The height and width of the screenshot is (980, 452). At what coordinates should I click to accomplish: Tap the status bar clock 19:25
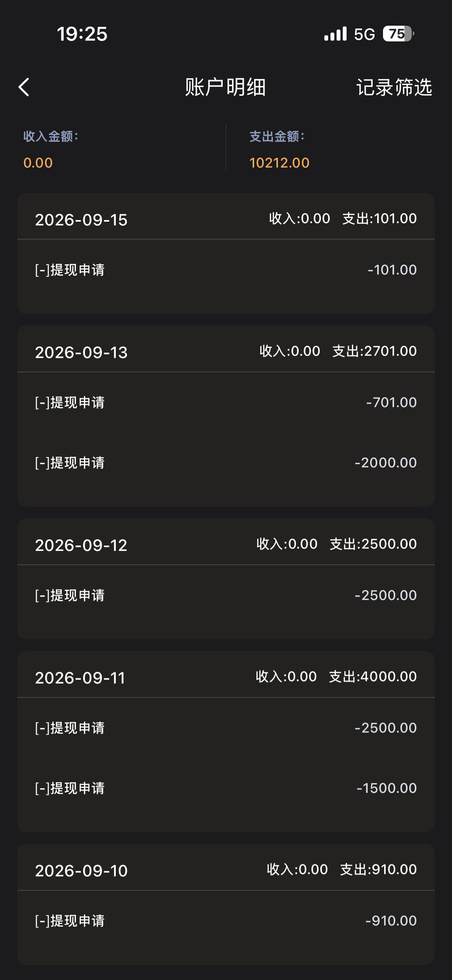(x=82, y=34)
